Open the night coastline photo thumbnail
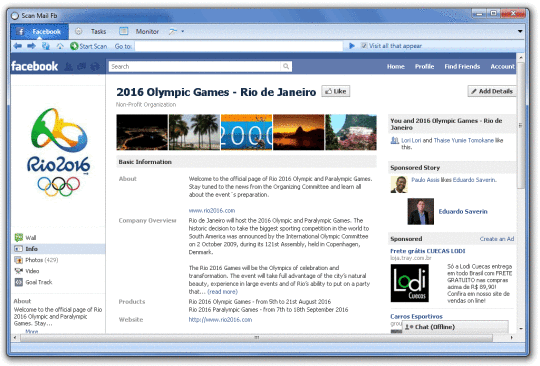Viewport: 540px width, 366px height. [x=142, y=132]
